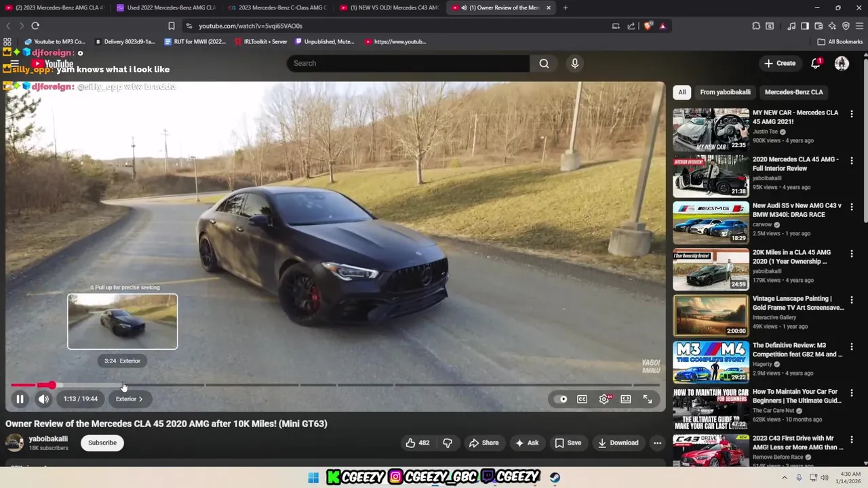
Task: Open a new browser tab
Action: [x=566, y=7]
